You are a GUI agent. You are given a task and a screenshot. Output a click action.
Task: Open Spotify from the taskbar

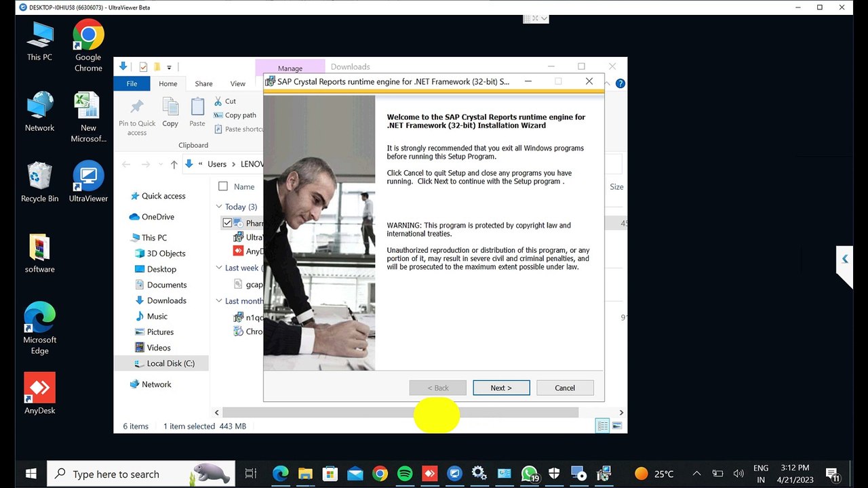tap(405, 474)
